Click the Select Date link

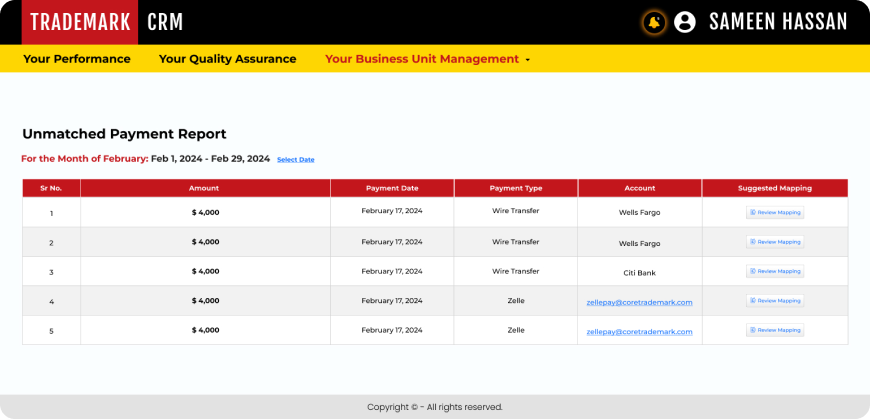(295, 160)
